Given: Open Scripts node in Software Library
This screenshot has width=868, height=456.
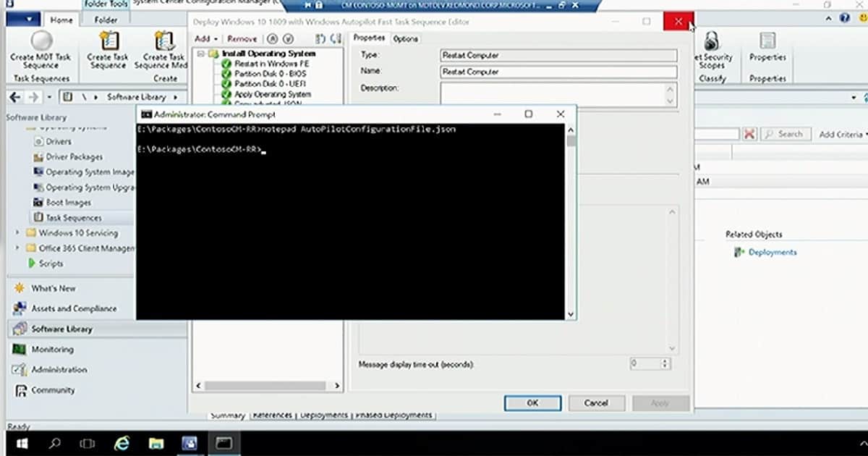Looking at the screenshot, I should (45, 263).
